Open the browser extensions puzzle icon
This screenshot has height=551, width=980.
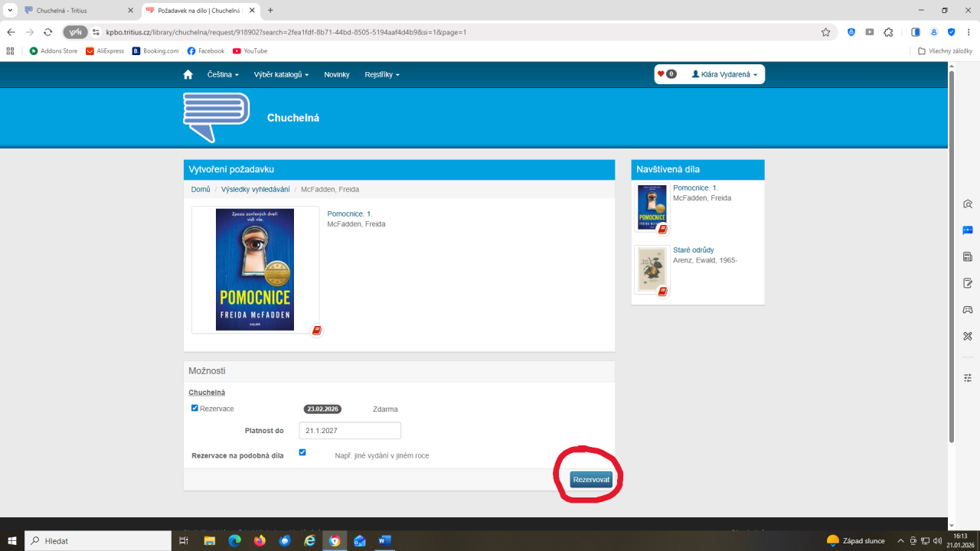pyautogui.click(x=888, y=32)
